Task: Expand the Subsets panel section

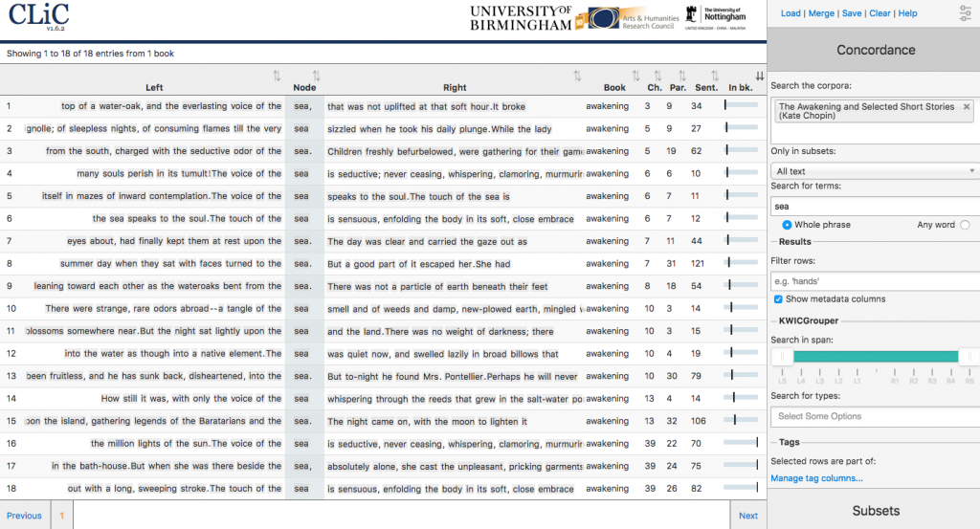Action: point(876,511)
